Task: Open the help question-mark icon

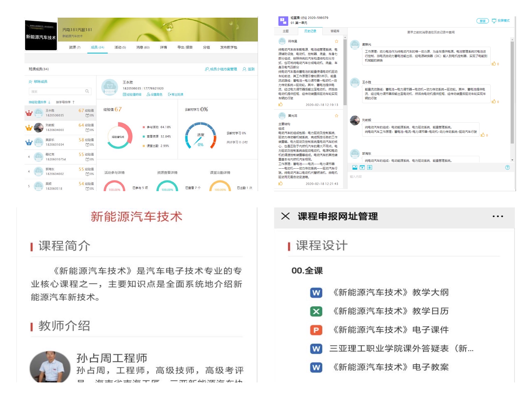Action: click(507, 168)
